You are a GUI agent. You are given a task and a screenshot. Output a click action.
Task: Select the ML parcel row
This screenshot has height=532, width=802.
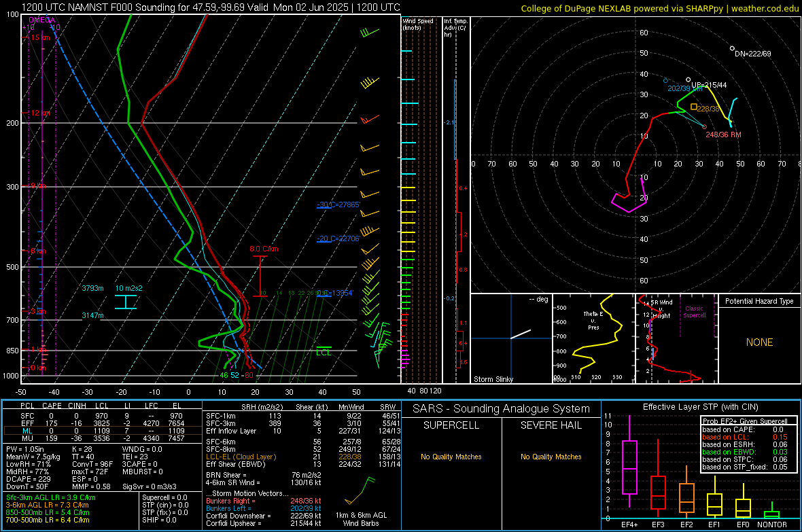coord(102,431)
